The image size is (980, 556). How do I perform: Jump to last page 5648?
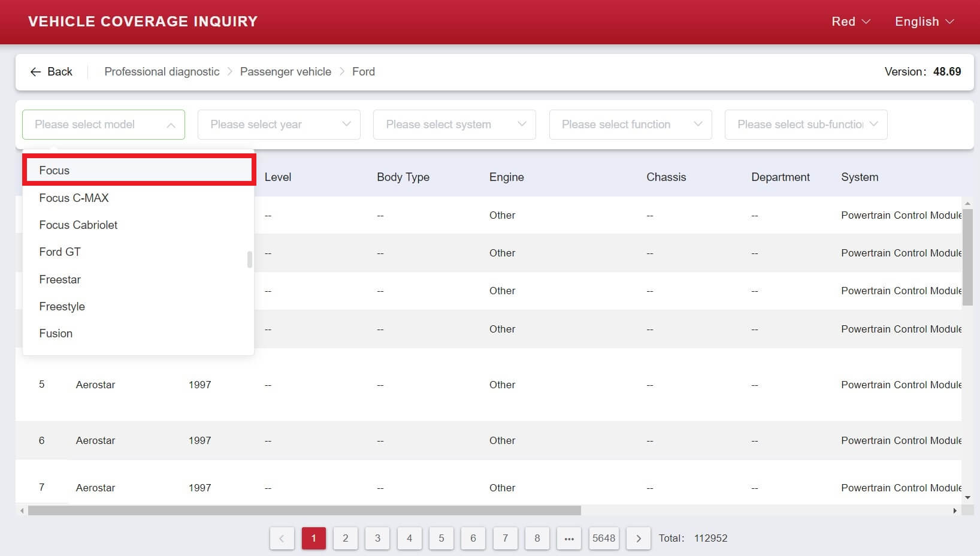603,538
